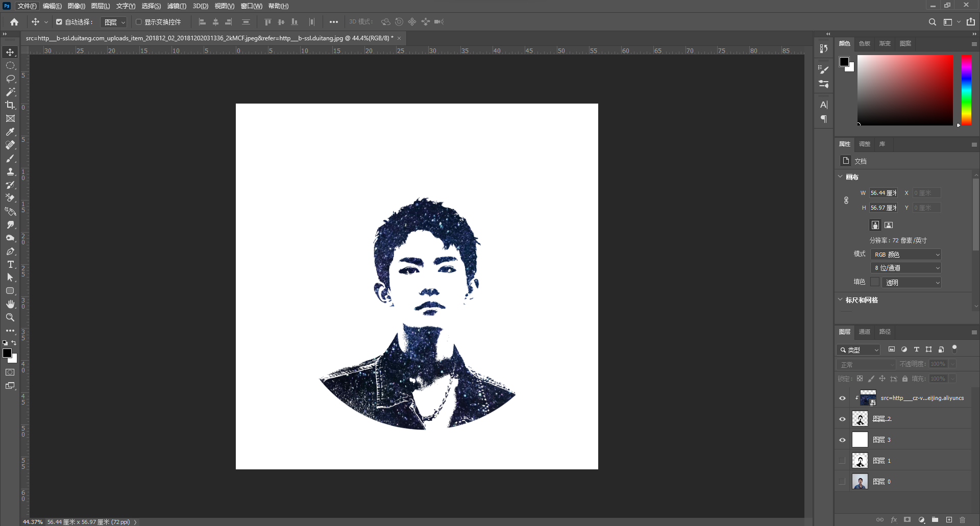Image resolution: width=980 pixels, height=526 pixels.
Task: Select the Elliptical Marquee tool
Action: (10, 66)
